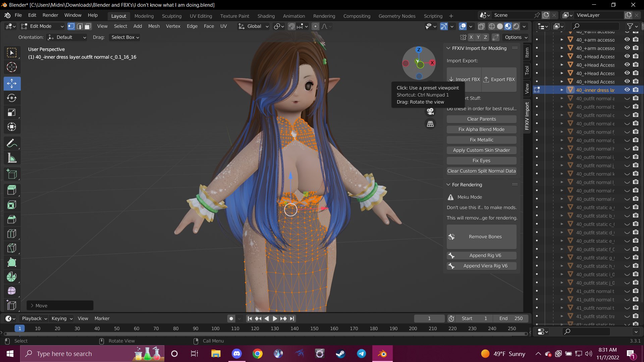Select the Move tool in the left toolbar

pyautogui.click(x=12, y=83)
